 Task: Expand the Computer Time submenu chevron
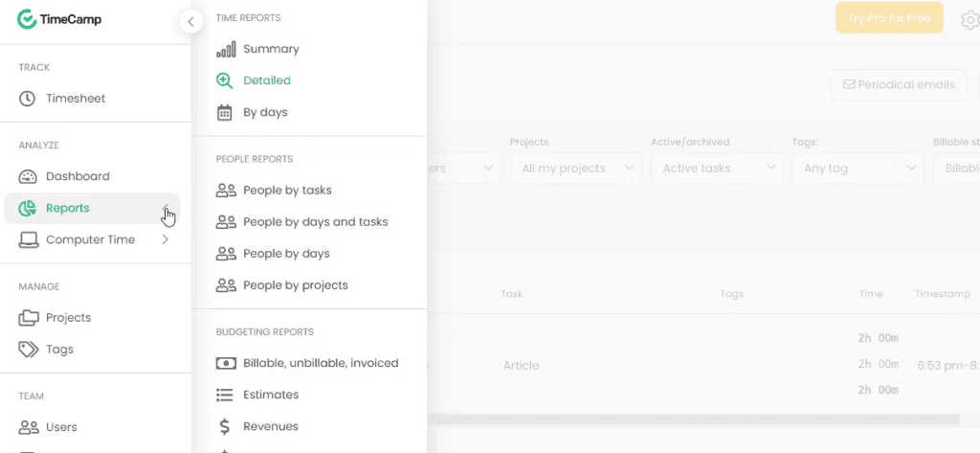[x=165, y=239]
